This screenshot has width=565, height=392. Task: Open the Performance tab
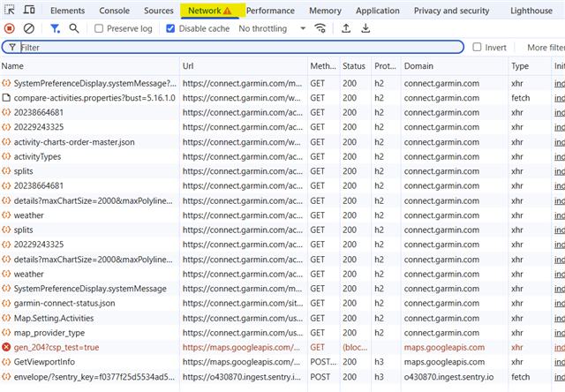(270, 11)
